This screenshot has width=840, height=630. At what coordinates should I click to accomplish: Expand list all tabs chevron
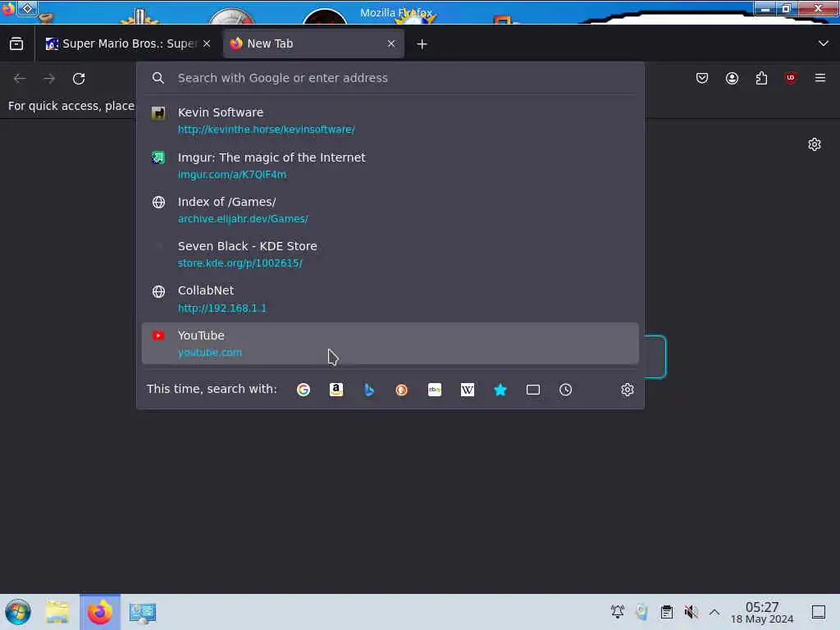(x=824, y=43)
